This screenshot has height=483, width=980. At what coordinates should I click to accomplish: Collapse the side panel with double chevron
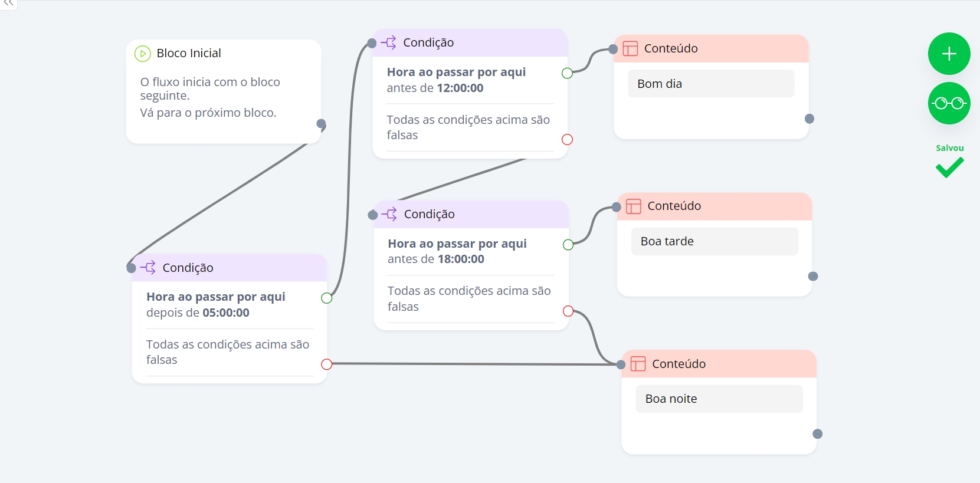pyautogui.click(x=8, y=4)
